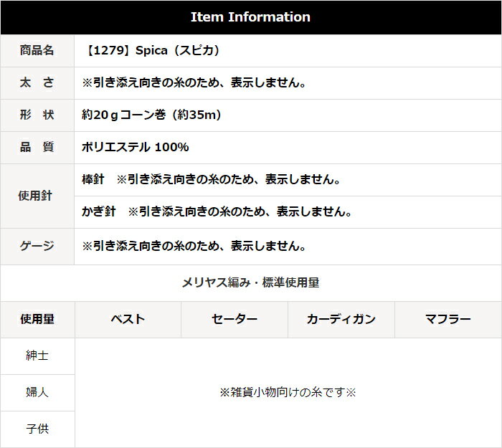Select the 使用量 header cell
This screenshot has height=448, width=502.
click(x=37, y=320)
